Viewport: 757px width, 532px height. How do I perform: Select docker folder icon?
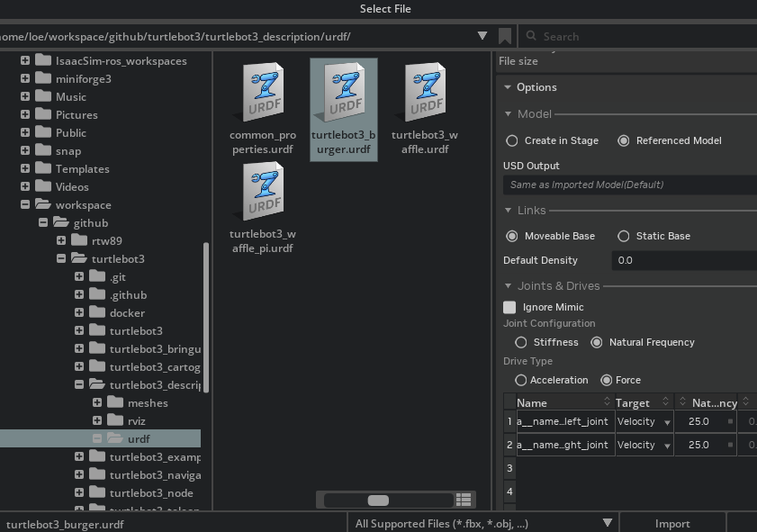pos(97,311)
